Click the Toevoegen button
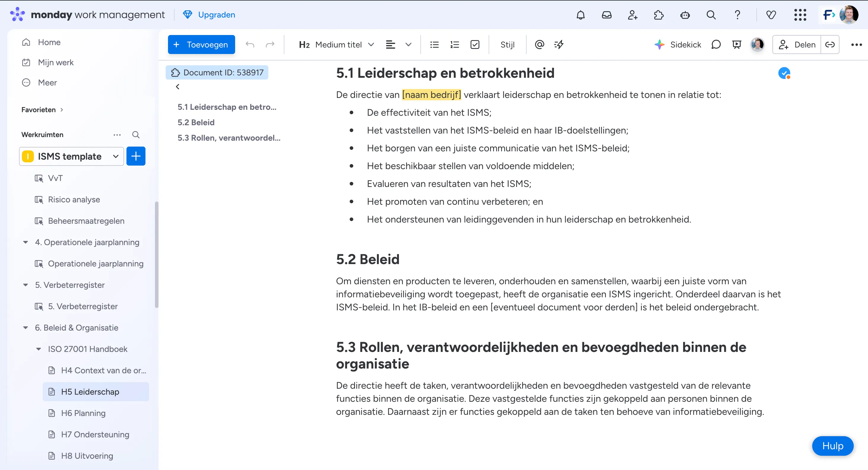 (201, 45)
